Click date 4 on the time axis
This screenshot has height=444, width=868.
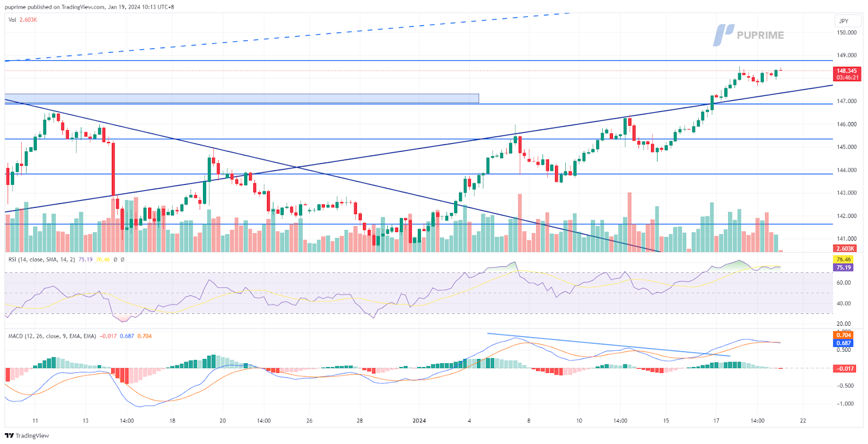(x=469, y=421)
